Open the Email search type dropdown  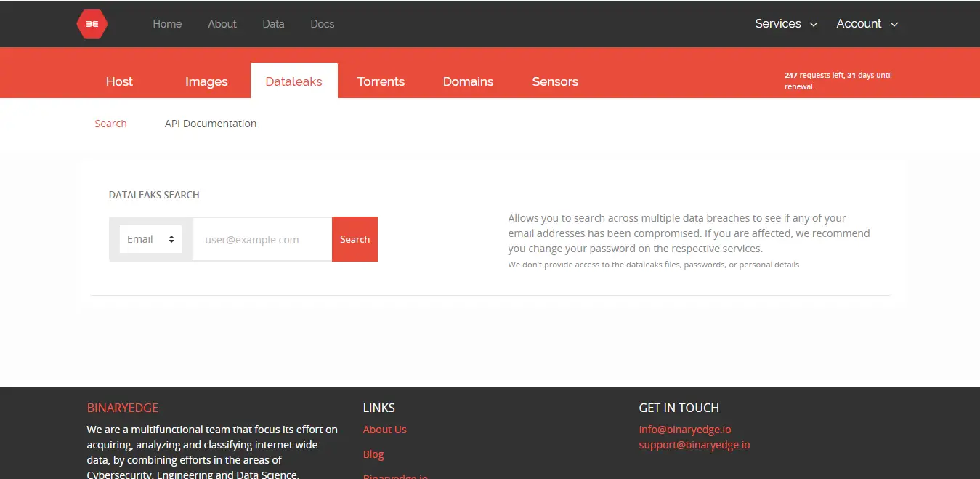pos(150,239)
